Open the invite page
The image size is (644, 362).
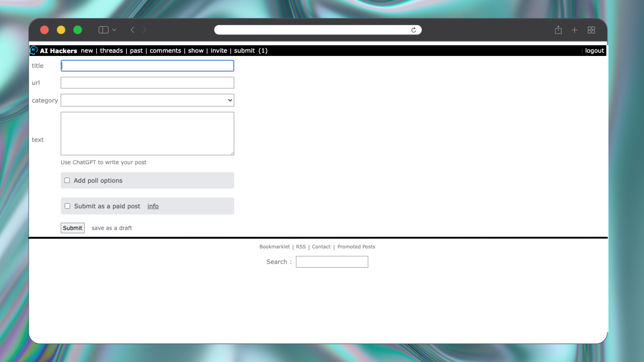[x=219, y=51]
